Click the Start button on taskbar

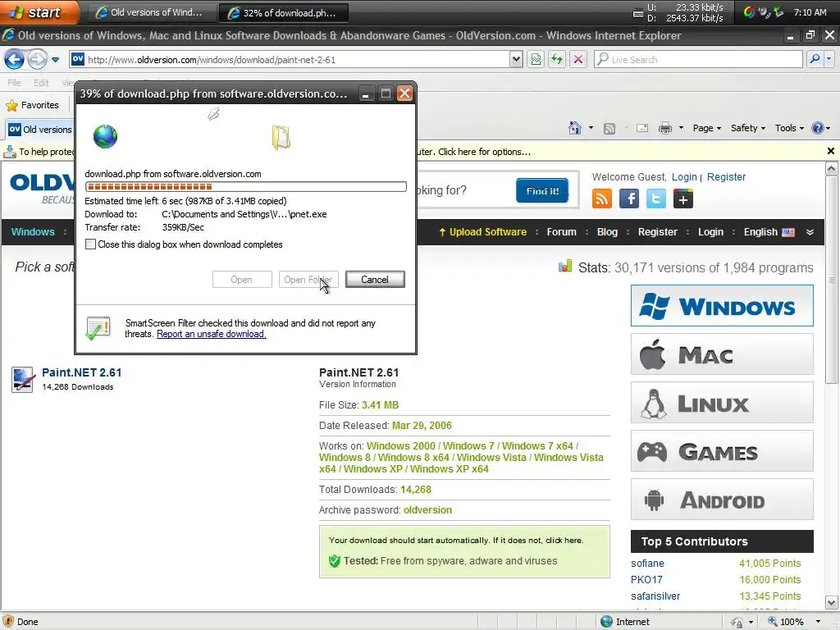[x=39, y=12]
